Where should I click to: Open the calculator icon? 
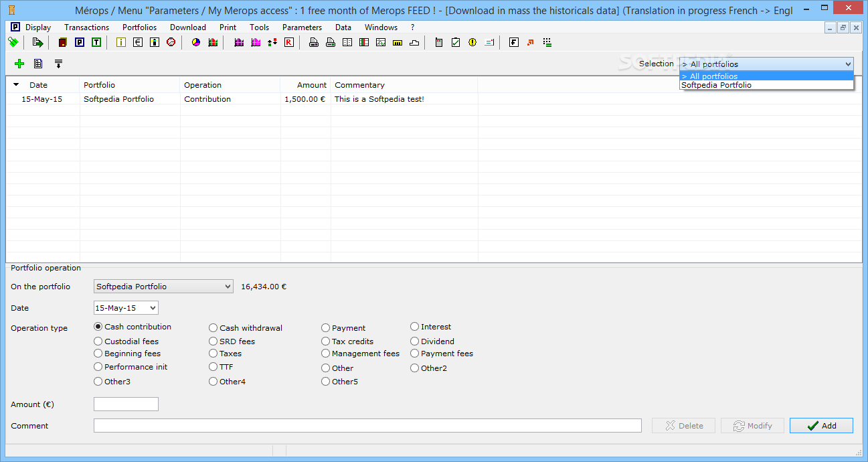tap(439, 42)
